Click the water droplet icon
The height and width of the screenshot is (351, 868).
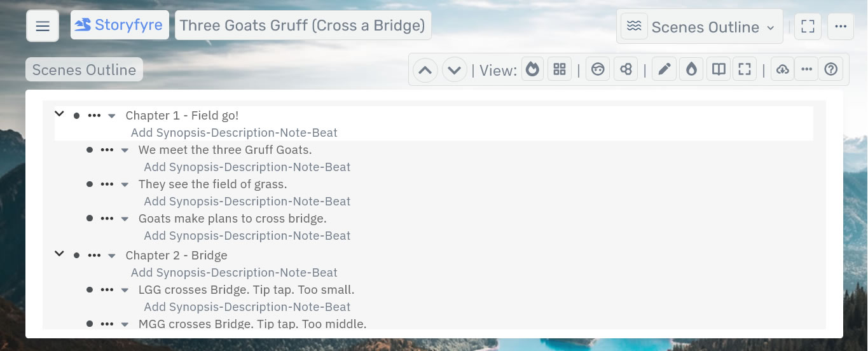click(692, 69)
